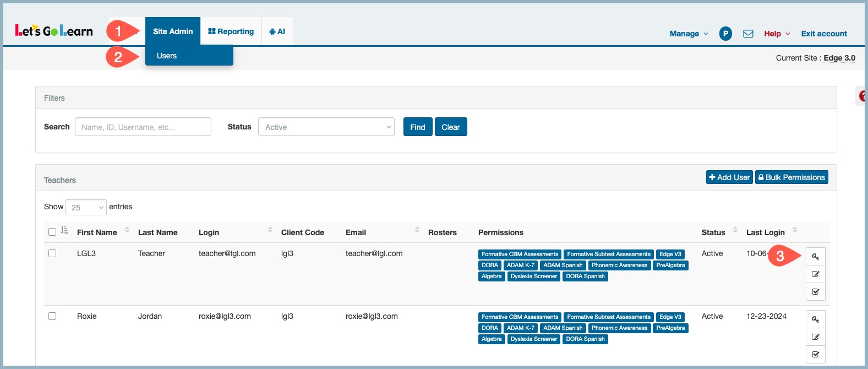Expand the Manage dropdown menu
868x369 pixels.
pos(688,34)
